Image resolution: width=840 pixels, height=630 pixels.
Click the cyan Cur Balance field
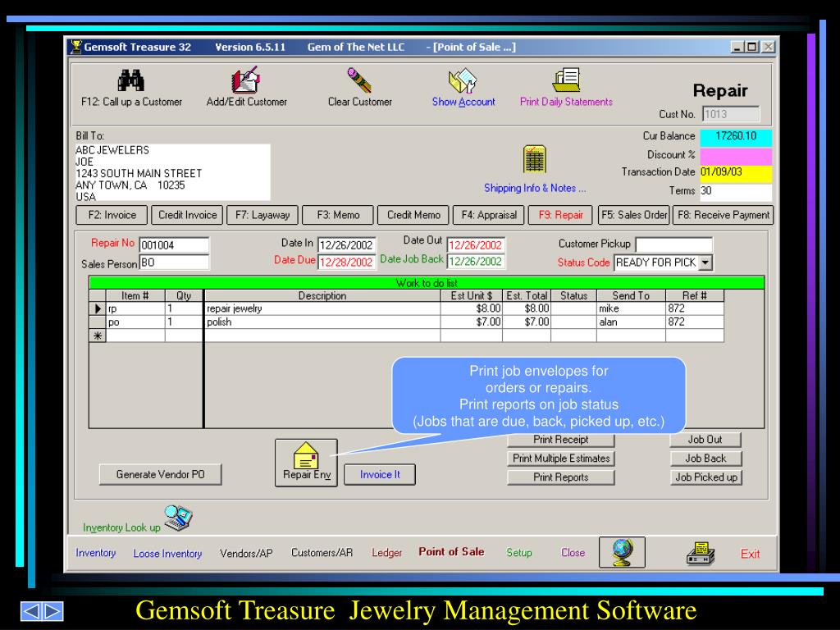tap(736, 137)
